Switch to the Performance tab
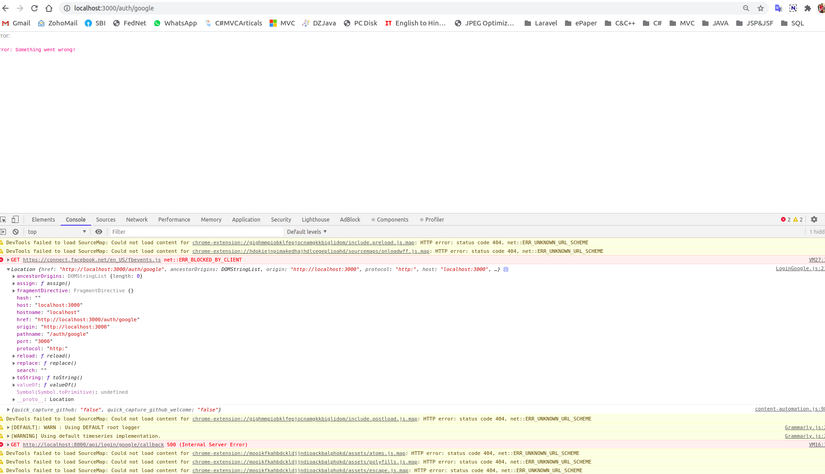The image size is (825, 474). (x=174, y=219)
